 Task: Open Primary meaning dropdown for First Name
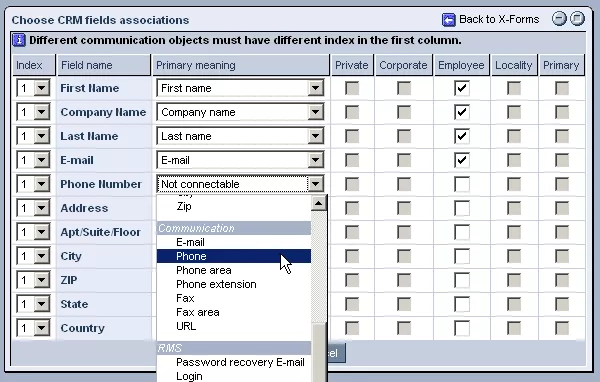tap(240, 88)
